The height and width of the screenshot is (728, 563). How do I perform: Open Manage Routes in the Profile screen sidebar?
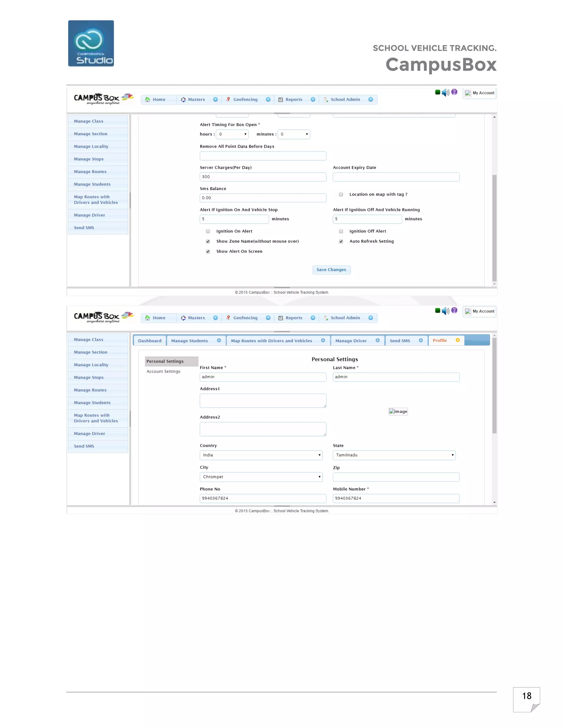(x=98, y=390)
